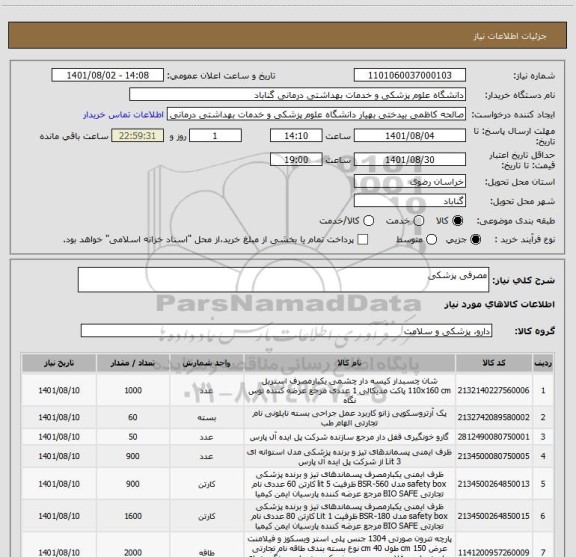Click the تعداد / مقدار column header
Screen dimensions: 576x557
pos(133,363)
